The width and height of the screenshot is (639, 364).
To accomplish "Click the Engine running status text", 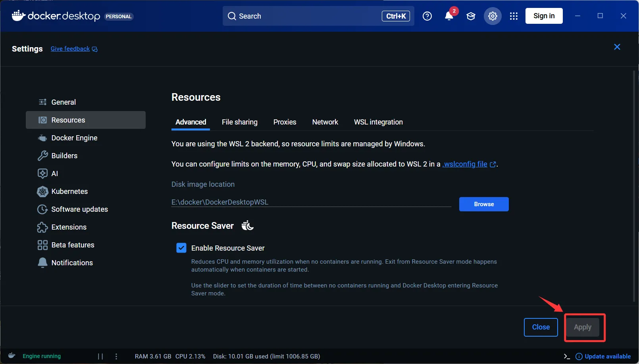I will 42,356.
